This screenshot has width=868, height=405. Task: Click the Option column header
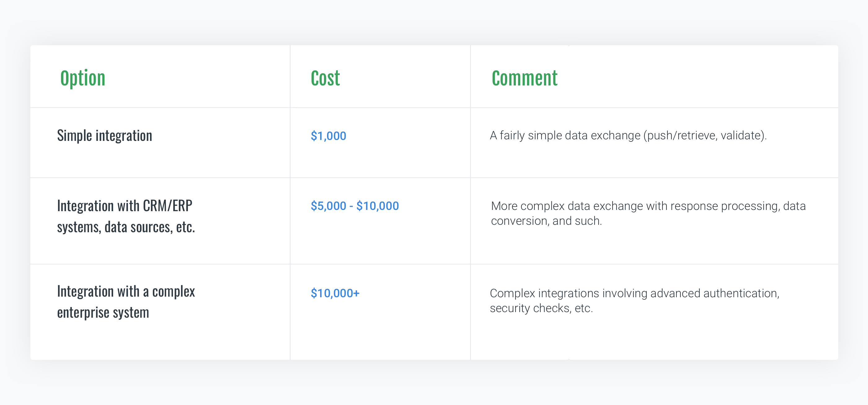[x=82, y=78]
